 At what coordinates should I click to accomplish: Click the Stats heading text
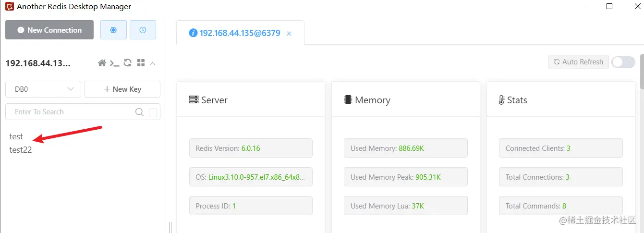tap(517, 100)
